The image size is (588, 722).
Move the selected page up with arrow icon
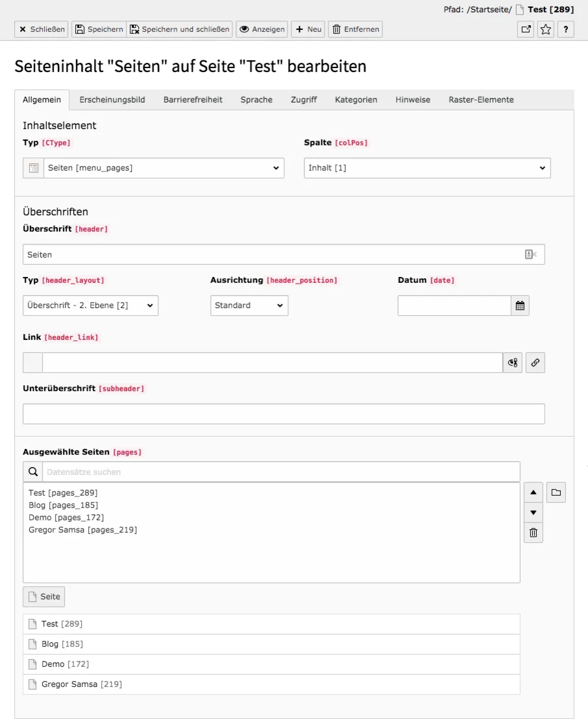[x=533, y=492]
